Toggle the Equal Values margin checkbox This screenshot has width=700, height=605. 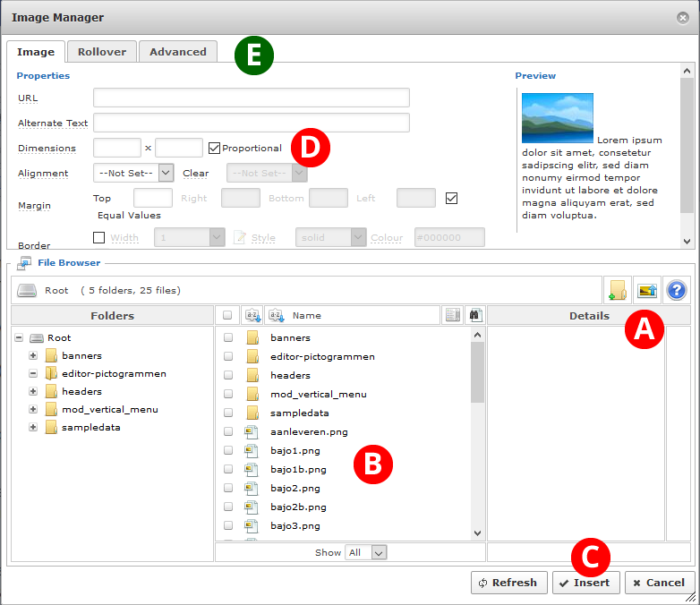[451, 198]
